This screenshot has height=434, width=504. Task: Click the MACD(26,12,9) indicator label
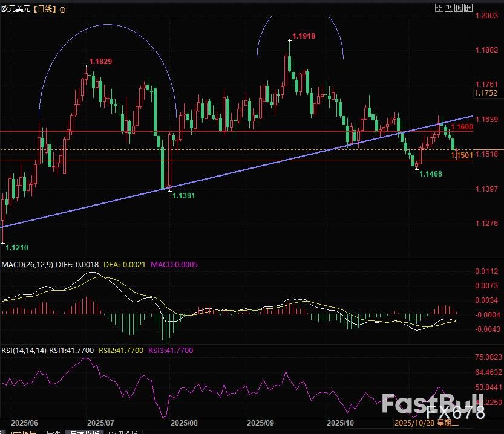click(x=29, y=265)
